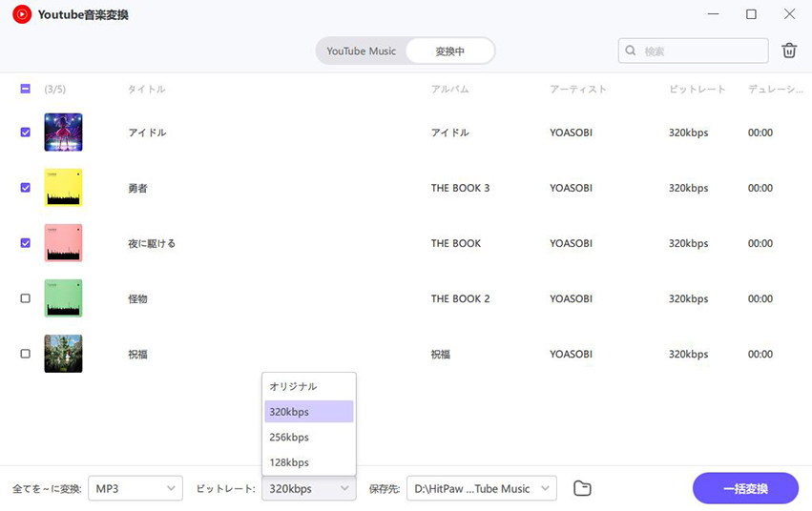Click the search magnifier icon
Screen dimensions: 812x511
(x=631, y=51)
